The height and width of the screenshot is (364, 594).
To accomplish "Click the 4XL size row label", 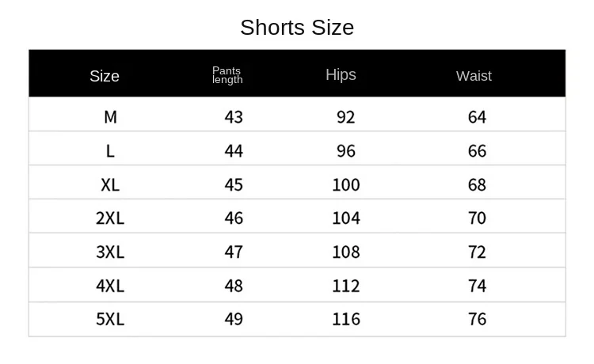I will (110, 286).
